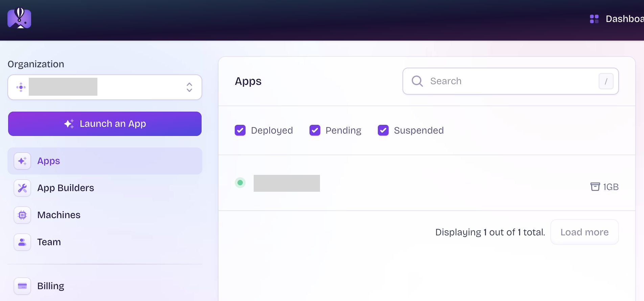
Task: Click the organization selector up-down chevrons
Action: coord(189,87)
